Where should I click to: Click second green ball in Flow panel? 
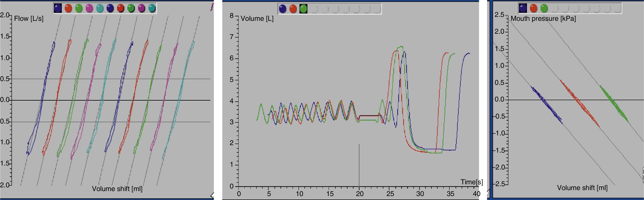[131, 8]
